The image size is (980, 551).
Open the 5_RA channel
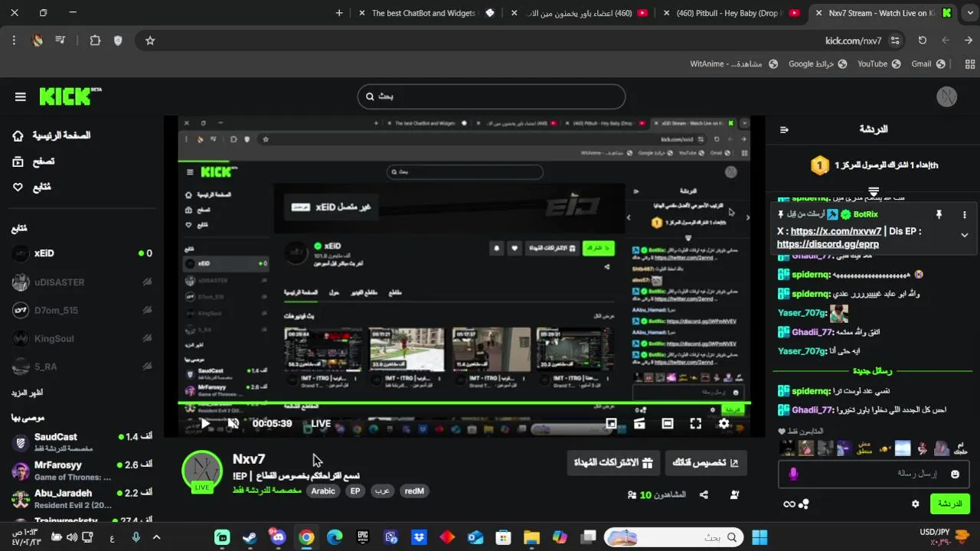pyautogui.click(x=82, y=367)
